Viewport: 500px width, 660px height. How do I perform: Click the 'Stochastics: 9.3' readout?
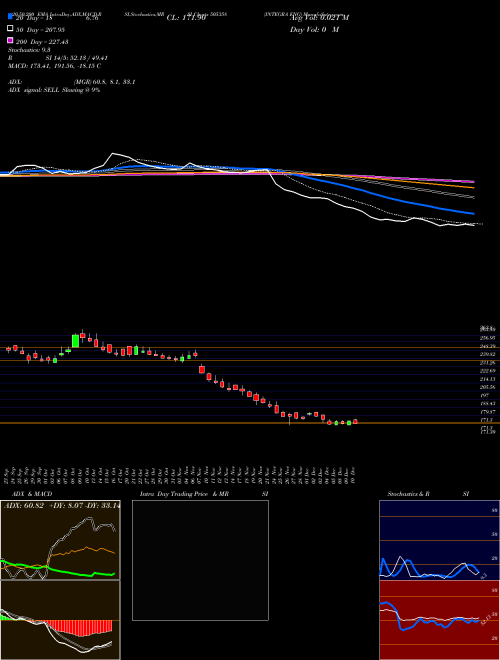point(29,50)
